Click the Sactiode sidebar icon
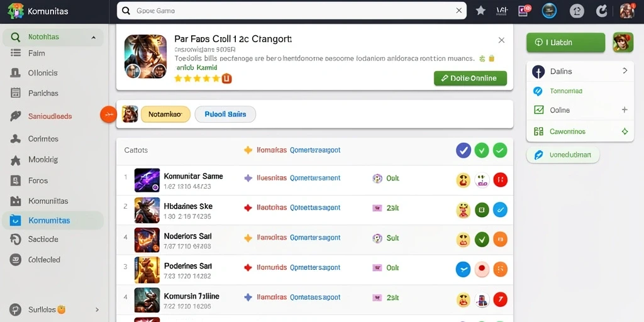 (x=15, y=239)
